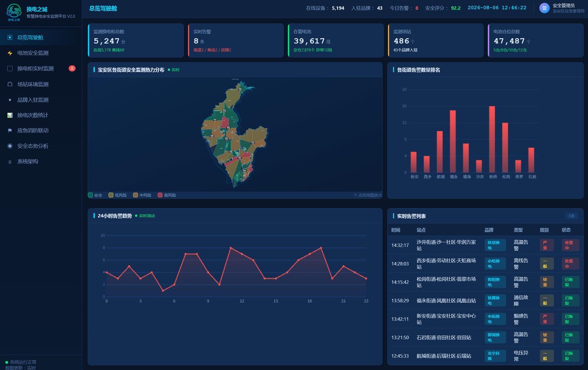588x370 pixels.
Task: Click the list icon beside 系统架构
Action: pos(10,162)
